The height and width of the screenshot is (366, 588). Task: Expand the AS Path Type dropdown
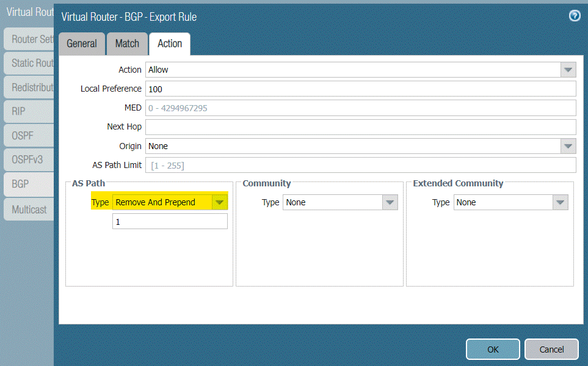pos(220,202)
